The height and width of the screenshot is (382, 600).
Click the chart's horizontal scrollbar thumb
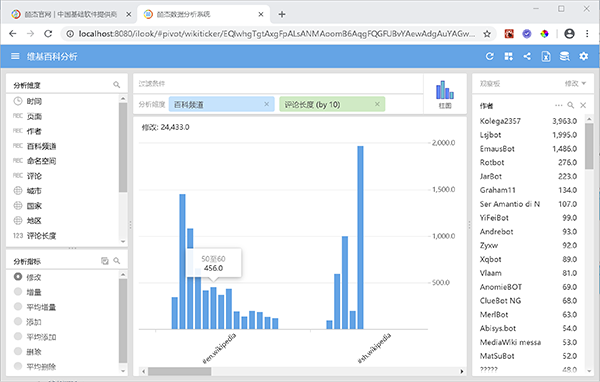pos(179,371)
